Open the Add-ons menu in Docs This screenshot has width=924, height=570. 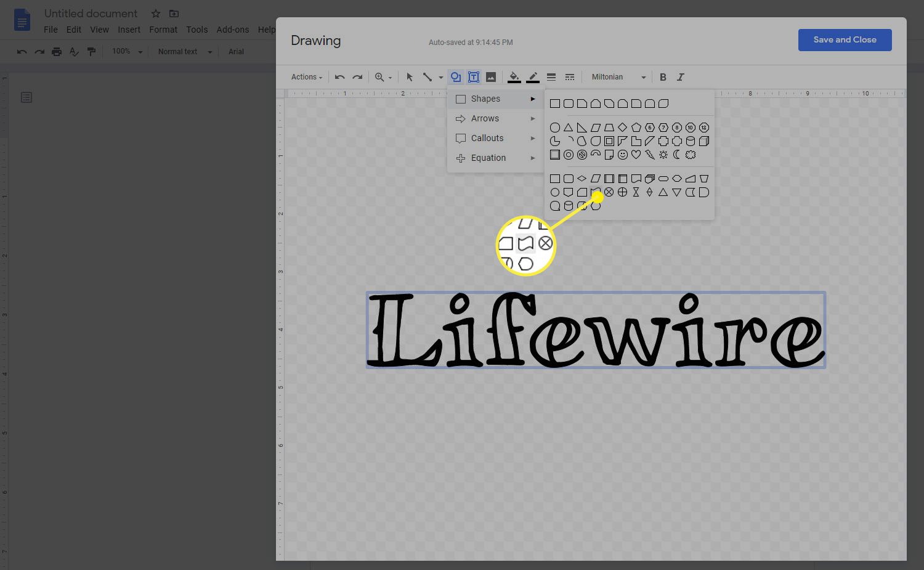pyautogui.click(x=233, y=30)
